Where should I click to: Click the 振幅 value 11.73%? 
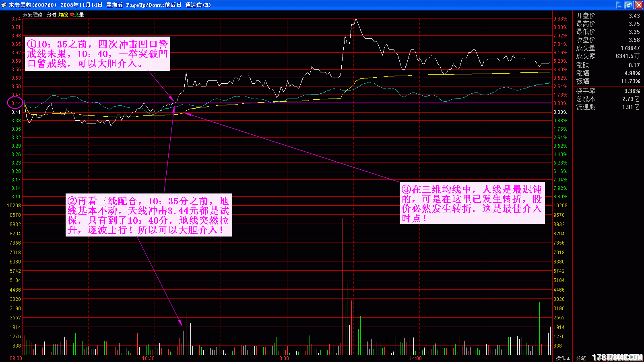631,81
